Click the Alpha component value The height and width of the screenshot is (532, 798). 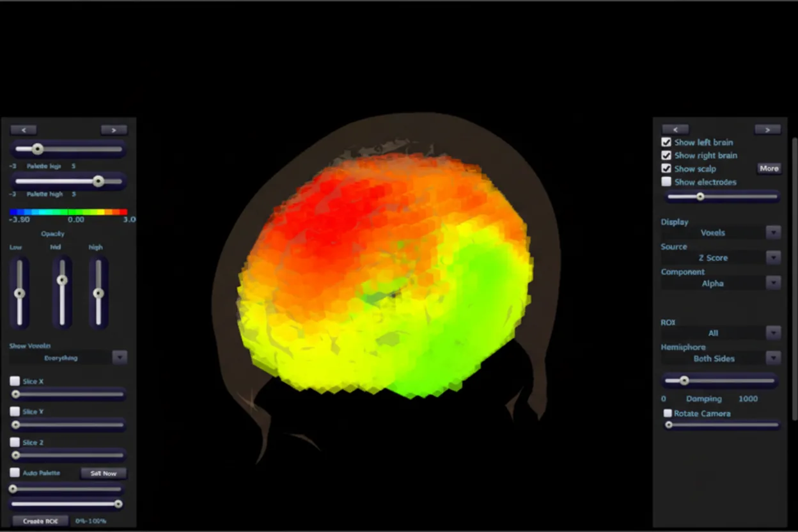click(713, 283)
